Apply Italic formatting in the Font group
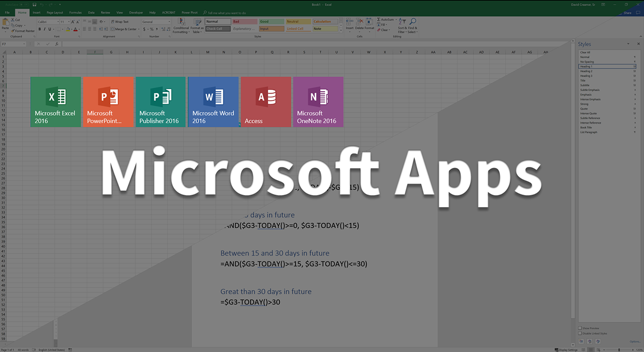Image resolution: width=644 pixels, height=352 pixels. coord(45,29)
